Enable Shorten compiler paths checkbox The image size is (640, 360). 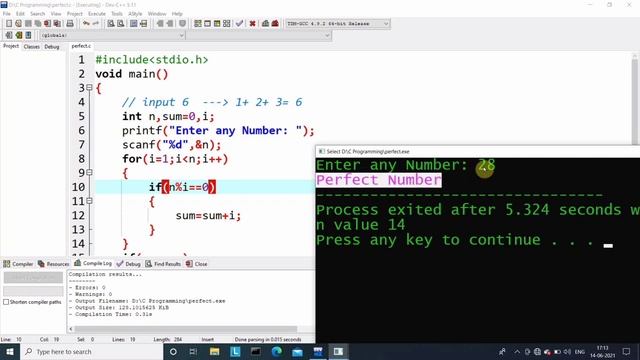pyautogui.click(x=6, y=302)
